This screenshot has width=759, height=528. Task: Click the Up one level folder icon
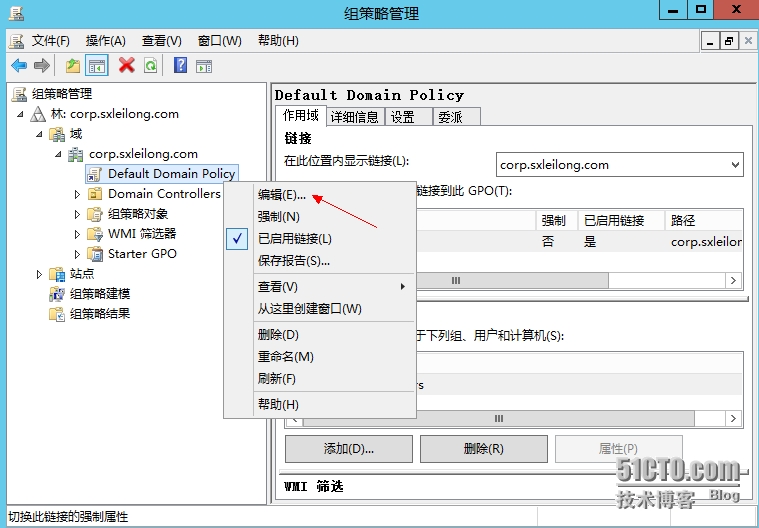pos(73,65)
